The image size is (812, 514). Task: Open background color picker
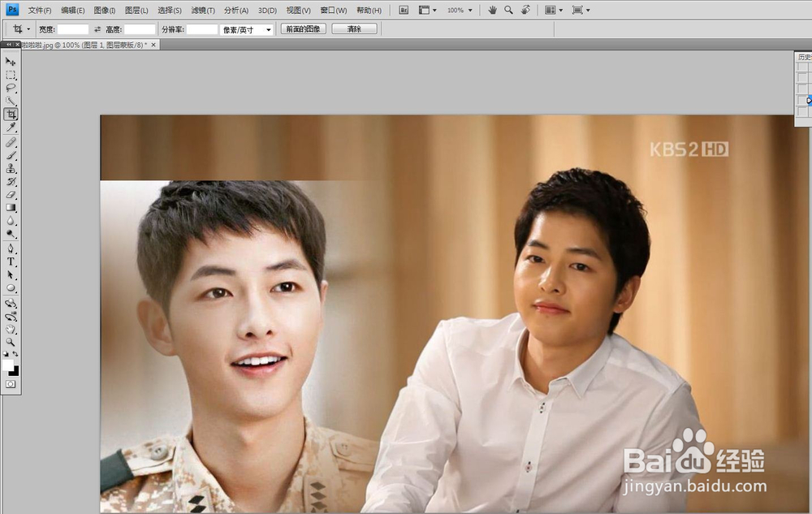tap(15, 372)
